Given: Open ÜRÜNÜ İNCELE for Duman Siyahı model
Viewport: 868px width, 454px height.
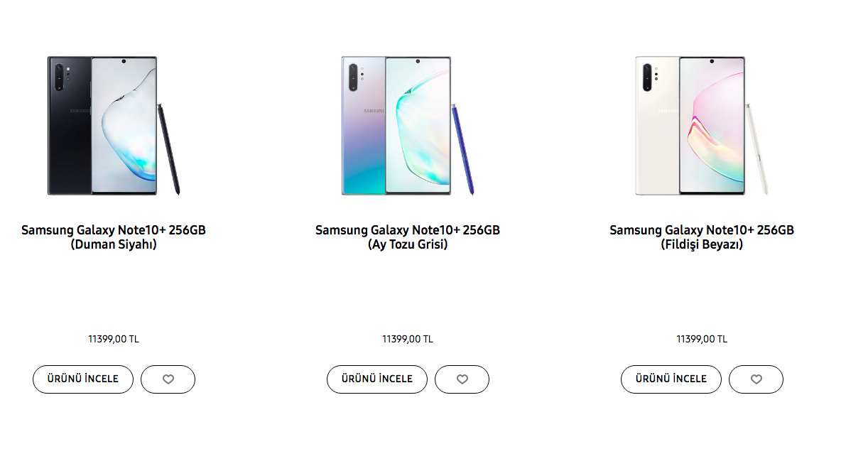Looking at the screenshot, I should point(83,379).
